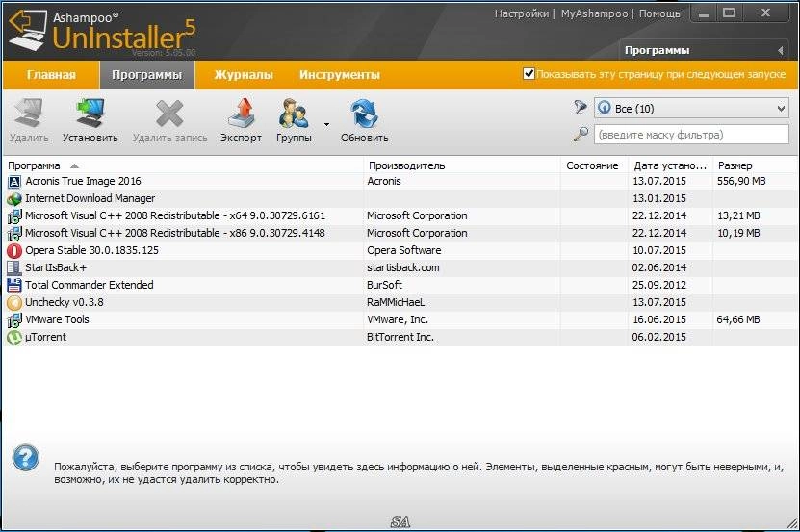Screen dimensions: 800x532
Task: Toggle Показывать эту страницу при следующем запуске checkbox
Action: tap(529, 73)
